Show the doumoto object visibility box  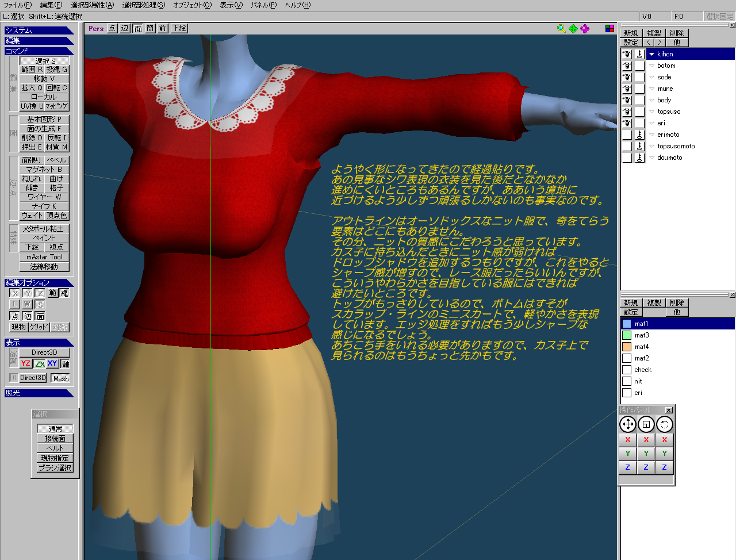click(627, 158)
